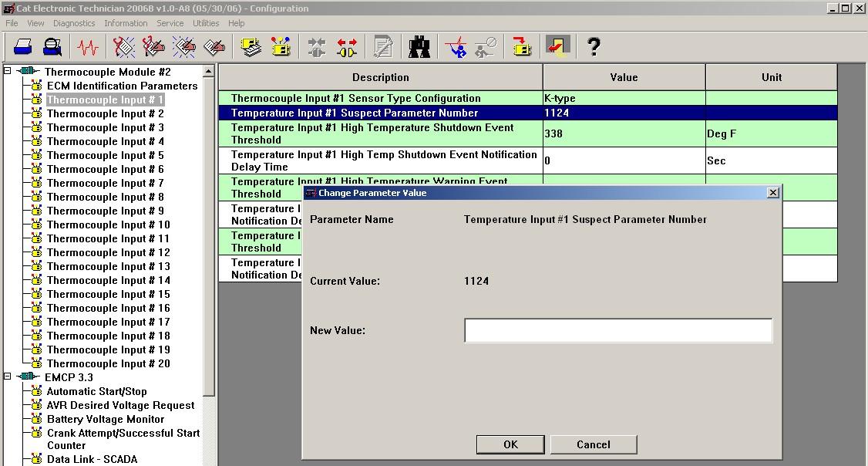Click the module icon beside EMCP 3.3
The image size is (868, 466).
29,377
